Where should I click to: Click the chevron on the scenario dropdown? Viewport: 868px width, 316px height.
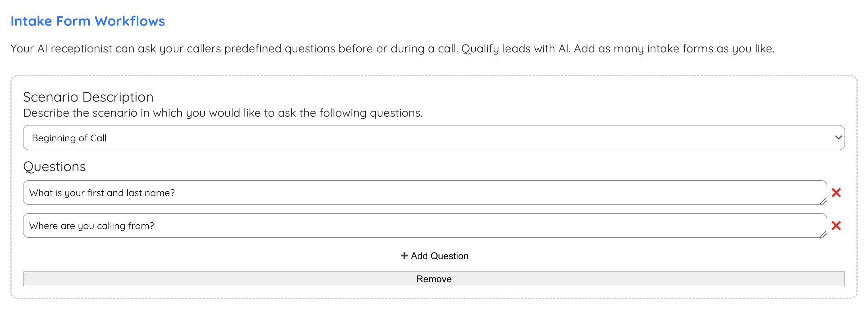click(839, 137)
